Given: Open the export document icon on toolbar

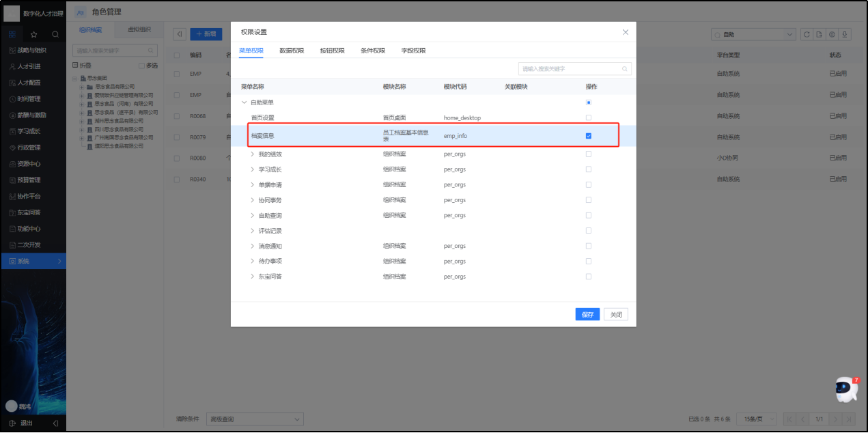Looking at the screenshot, I should click(819, 34).
